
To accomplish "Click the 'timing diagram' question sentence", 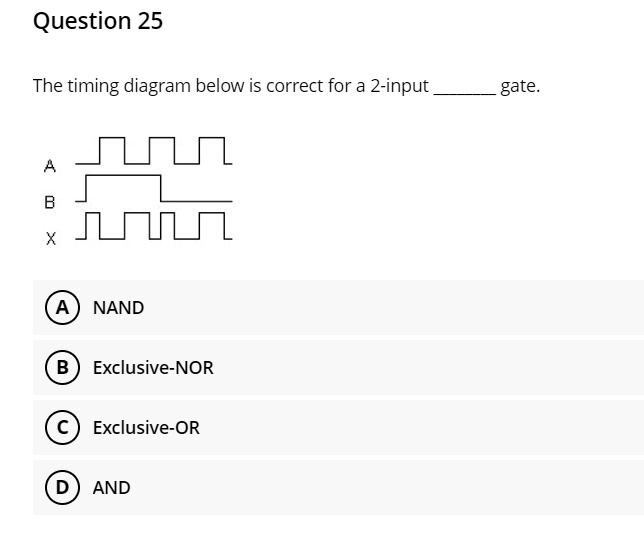I will coord(286,86).
